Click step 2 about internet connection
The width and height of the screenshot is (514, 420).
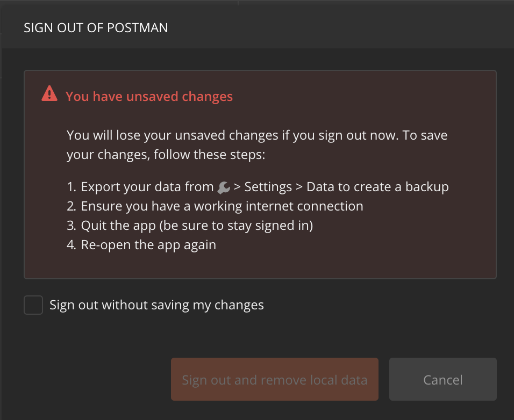coord(222,206)
